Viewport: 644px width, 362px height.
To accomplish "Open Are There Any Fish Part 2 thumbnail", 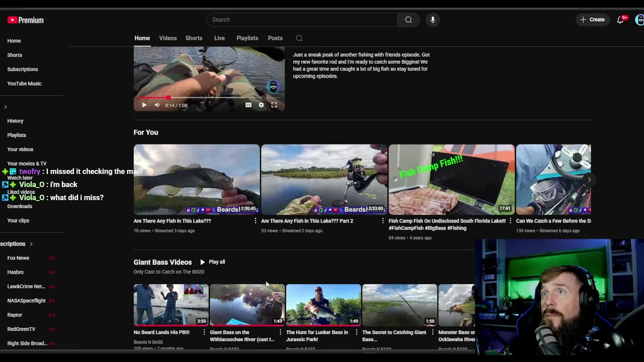I will 324,179.
